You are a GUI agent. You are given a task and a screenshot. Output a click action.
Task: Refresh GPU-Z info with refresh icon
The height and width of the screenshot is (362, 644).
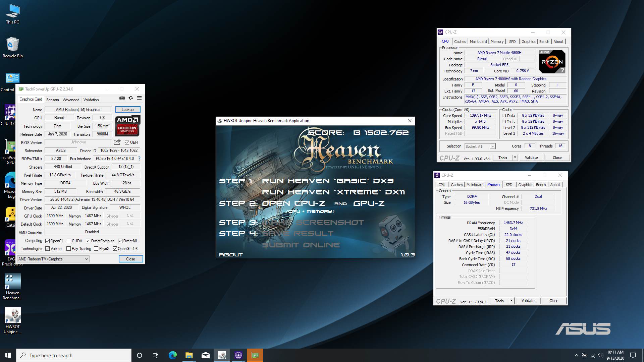pos(130,98)
